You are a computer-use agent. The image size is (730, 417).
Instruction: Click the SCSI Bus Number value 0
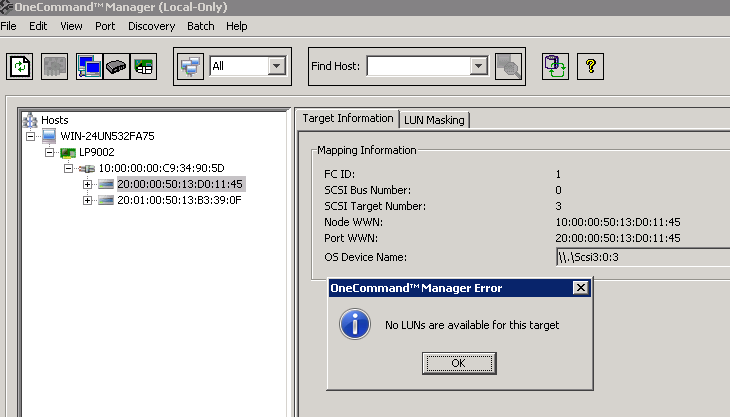[x=558, y=190]
